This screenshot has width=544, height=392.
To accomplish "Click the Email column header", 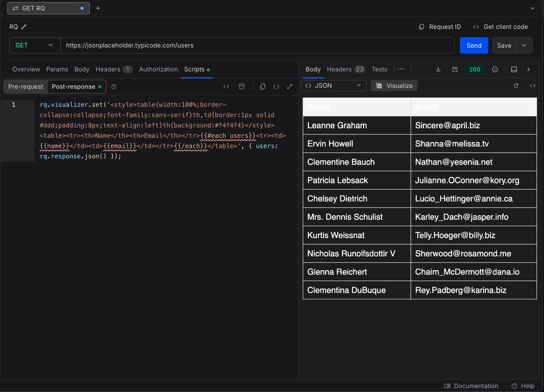I will coord(474,107).
